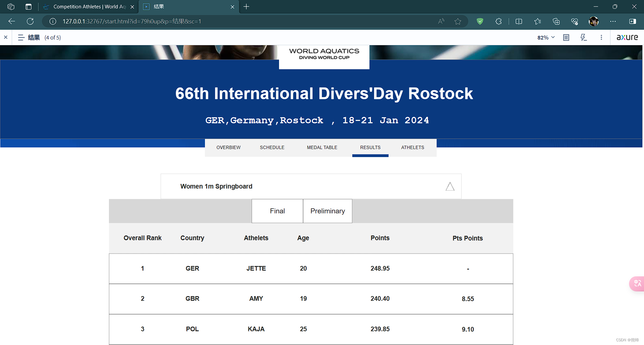Screen dimensions: 644x345
Task: Click the page counter 4 of 5
Action: click(53, 38)
